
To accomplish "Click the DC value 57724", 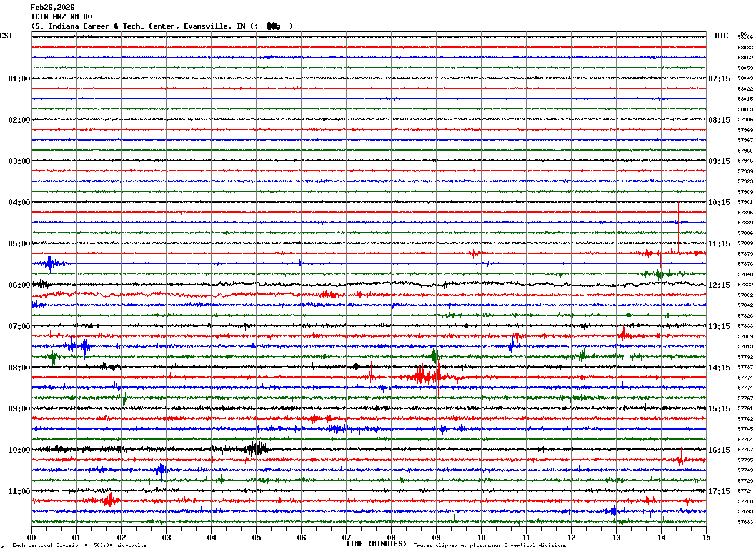I will [745, 491].
